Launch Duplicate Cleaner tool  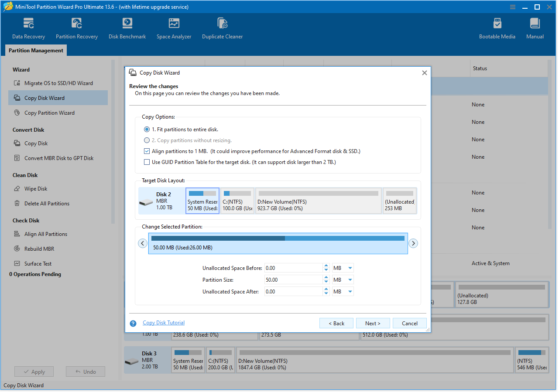click(x=222, y=29)
